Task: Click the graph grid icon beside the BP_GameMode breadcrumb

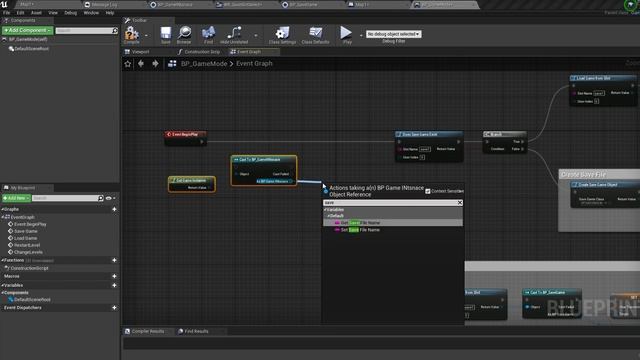Action: pyautogui.click(x=172, y=64)
